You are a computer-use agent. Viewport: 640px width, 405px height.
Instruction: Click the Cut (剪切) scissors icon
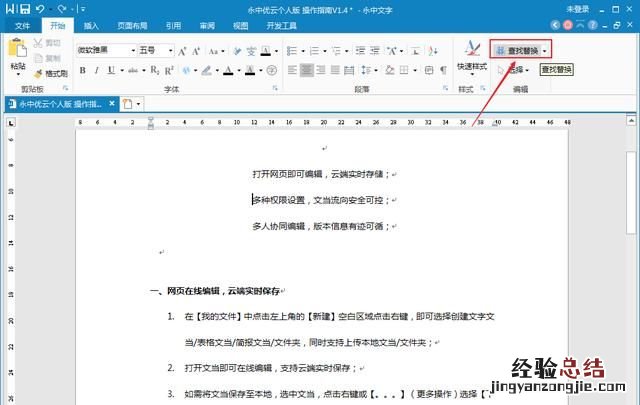(38, 43)
